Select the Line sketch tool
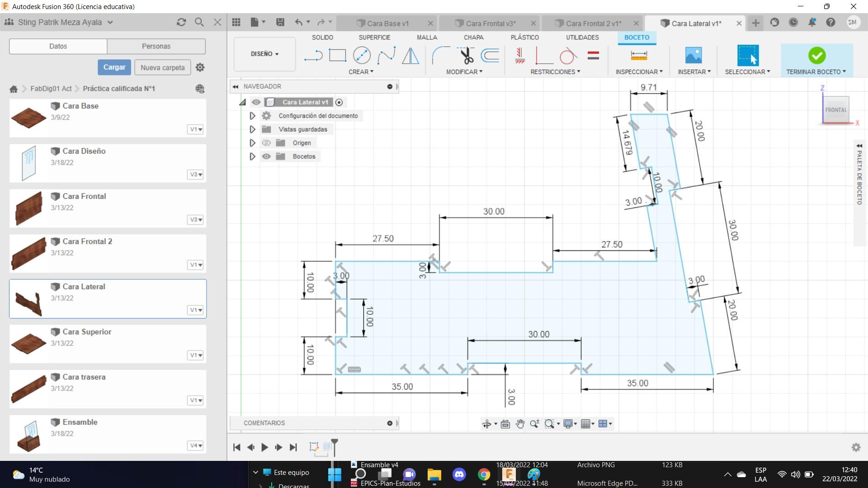Image resolution: width=868 pixels, height=488 pixels. point(313,56)
